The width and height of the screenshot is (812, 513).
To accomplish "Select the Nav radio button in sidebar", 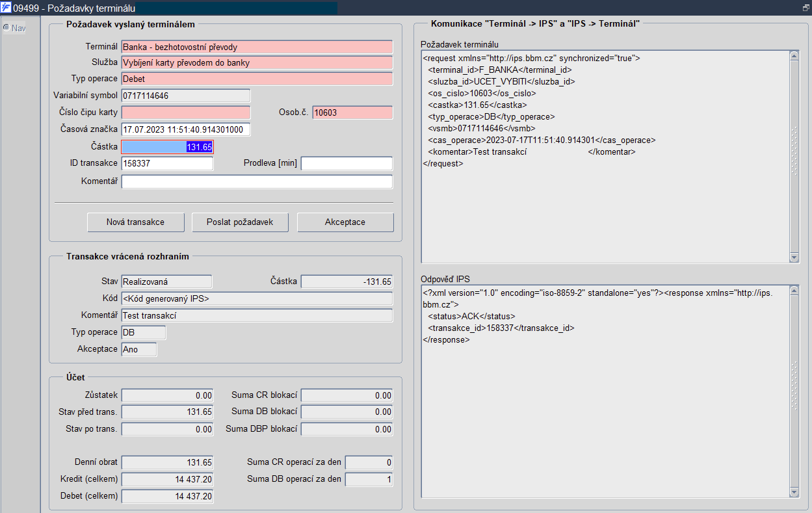I will [x=6, y=27].
